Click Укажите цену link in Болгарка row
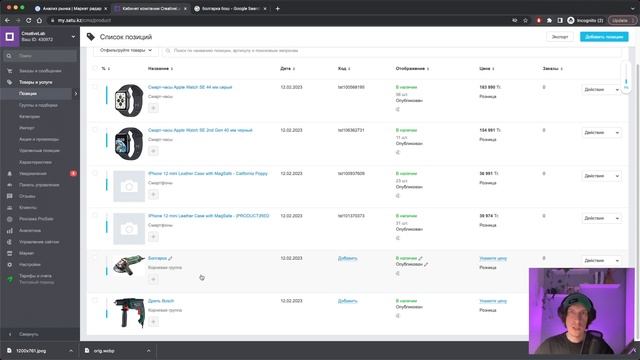The width and height of the screenshot is (640, 360). (493, 258)
